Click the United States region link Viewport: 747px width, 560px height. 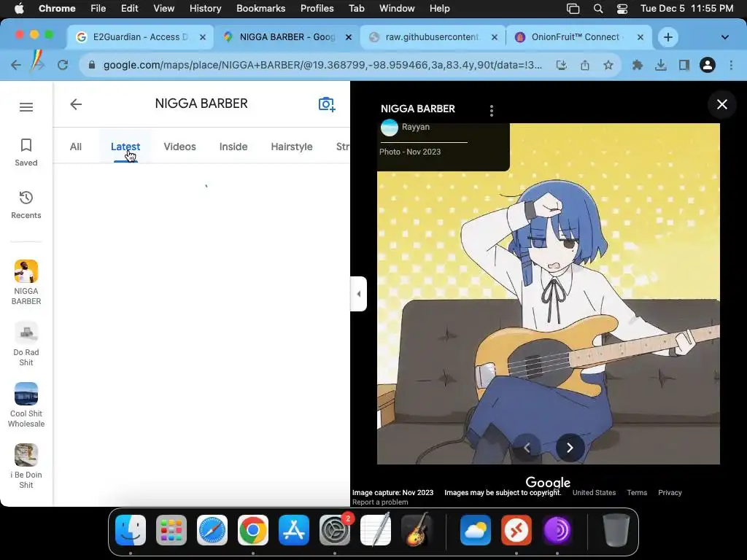[594, 492]
